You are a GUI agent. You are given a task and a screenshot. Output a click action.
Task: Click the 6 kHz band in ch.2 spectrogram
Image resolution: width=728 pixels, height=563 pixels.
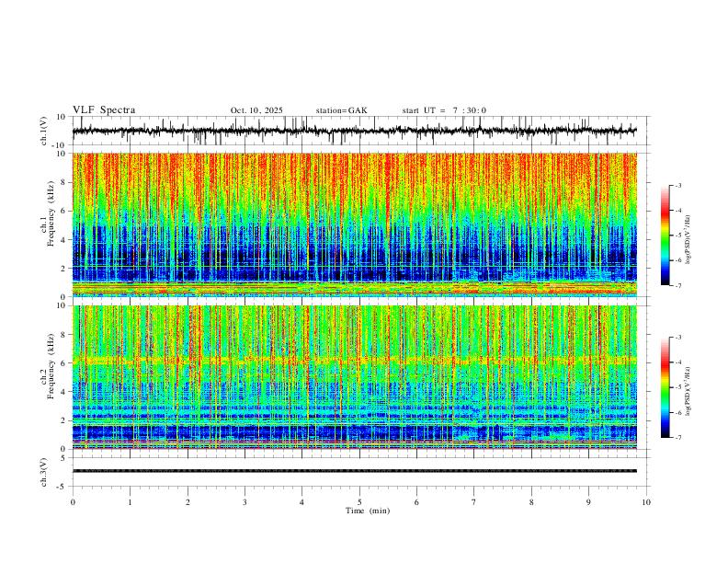pos(354,360)
